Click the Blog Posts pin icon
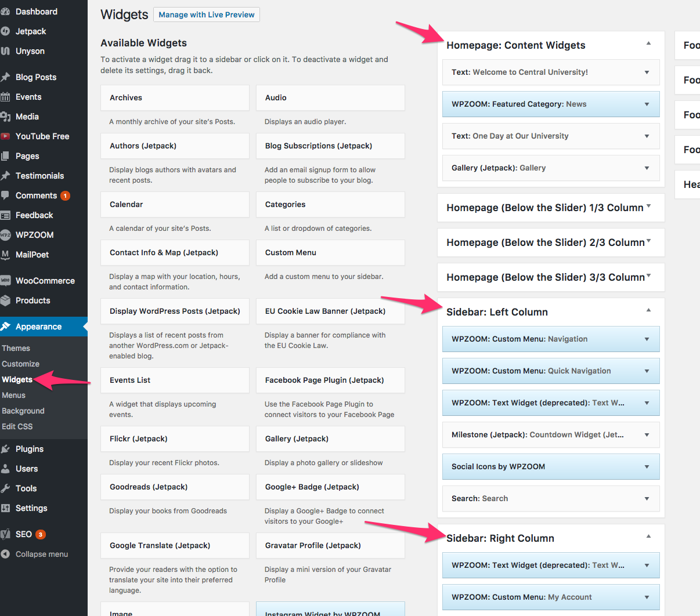Screen dimensions: 700x616 [5, 77]
